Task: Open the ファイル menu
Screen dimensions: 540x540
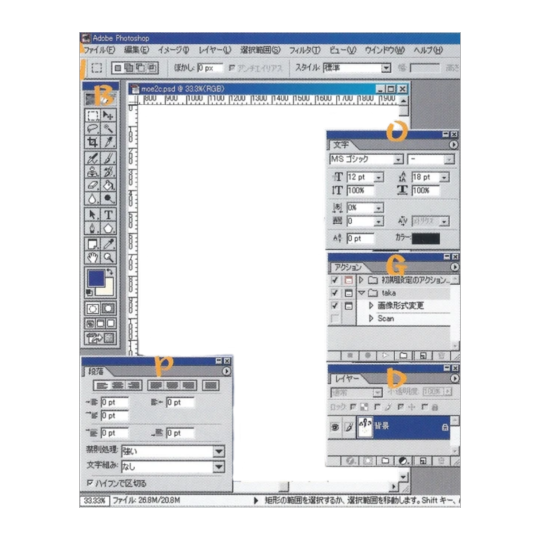Action: pyautogui.click(x=99, y=50)
